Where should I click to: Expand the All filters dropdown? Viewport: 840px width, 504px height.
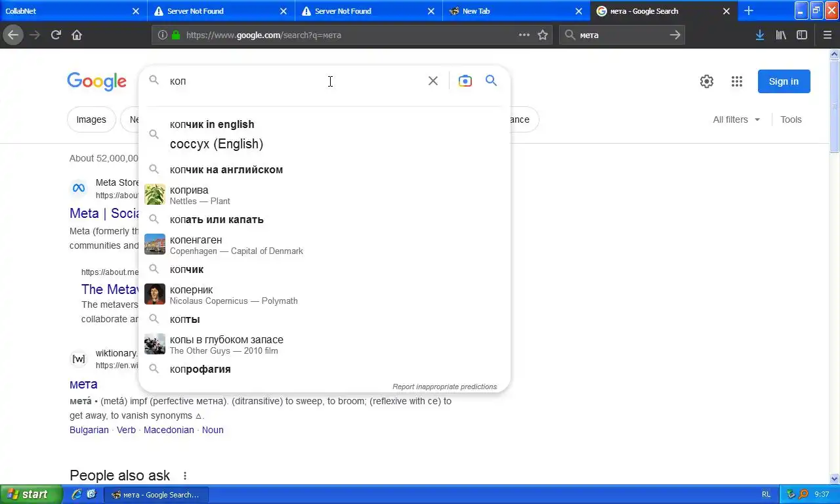[x=736, y=119]
